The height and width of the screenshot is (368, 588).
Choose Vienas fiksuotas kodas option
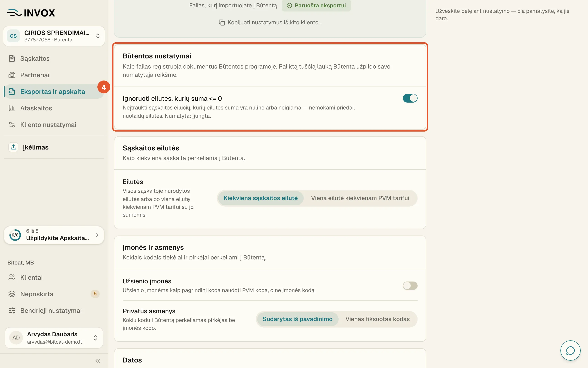coord(378,319)
